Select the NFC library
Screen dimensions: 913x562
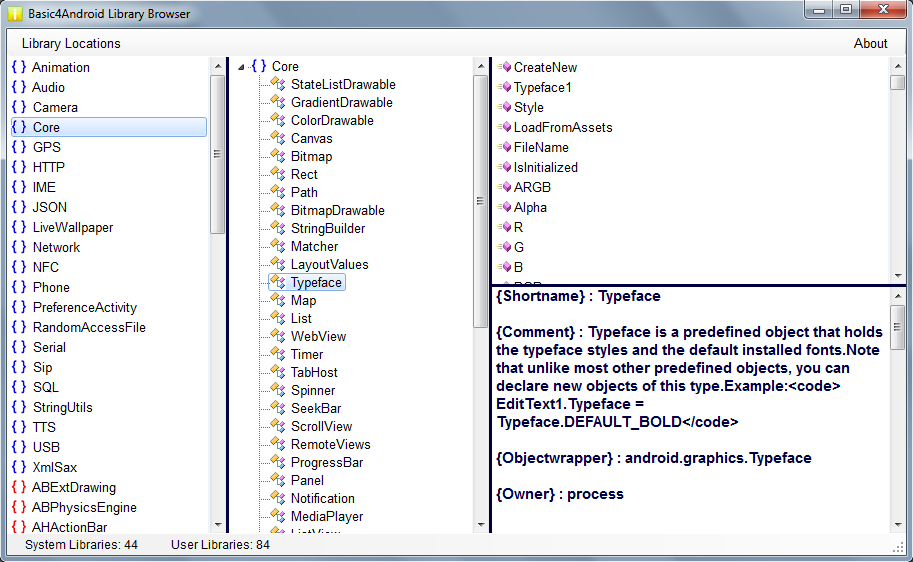click(x=45, y=267)
